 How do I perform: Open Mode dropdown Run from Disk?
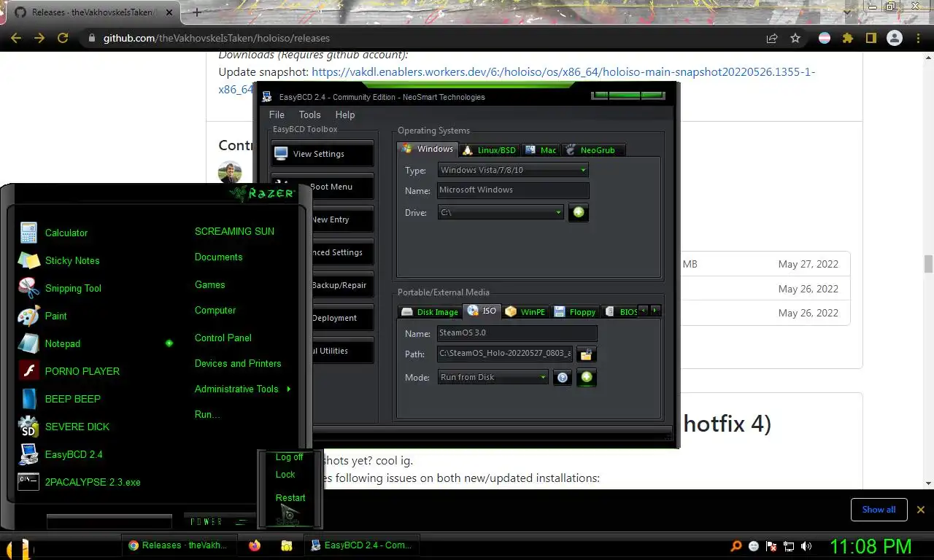click(x=493, y=377)
